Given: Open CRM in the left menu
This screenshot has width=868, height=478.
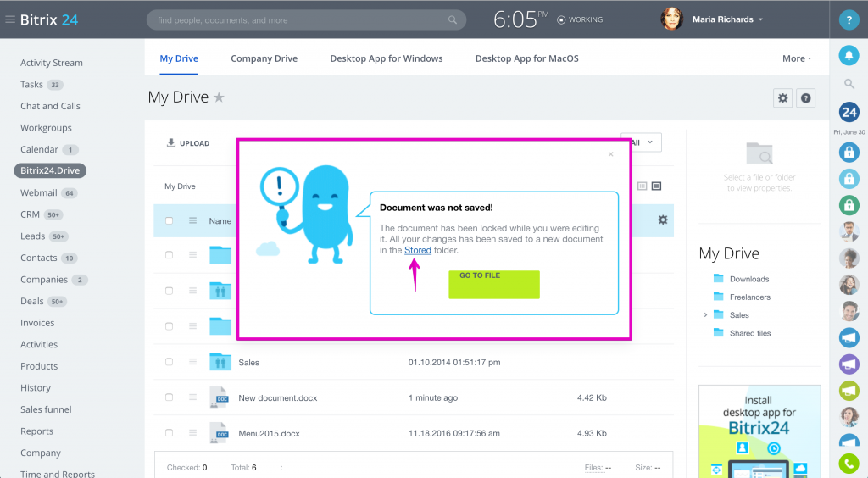Looking at the screenshot, I should [30, 214].
